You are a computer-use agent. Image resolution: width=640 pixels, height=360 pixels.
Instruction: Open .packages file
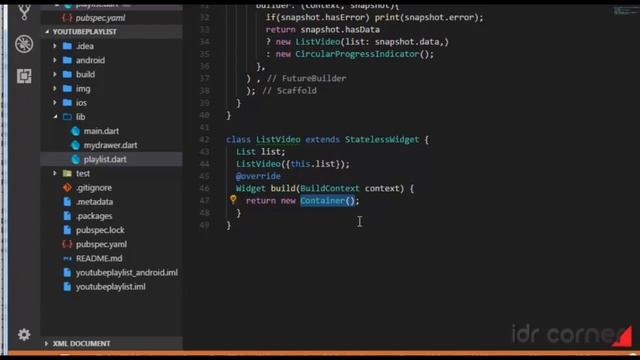[93, 216]
